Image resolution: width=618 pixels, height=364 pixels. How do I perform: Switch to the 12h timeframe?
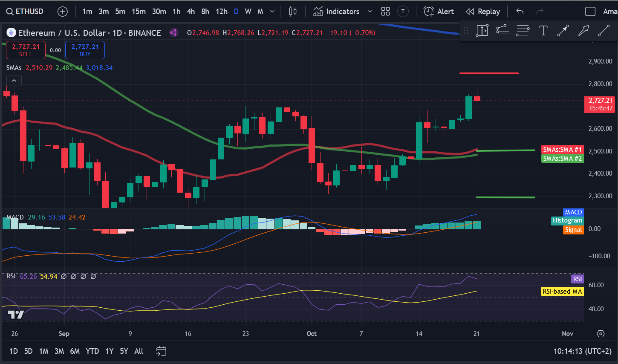(x=222, y=12)
